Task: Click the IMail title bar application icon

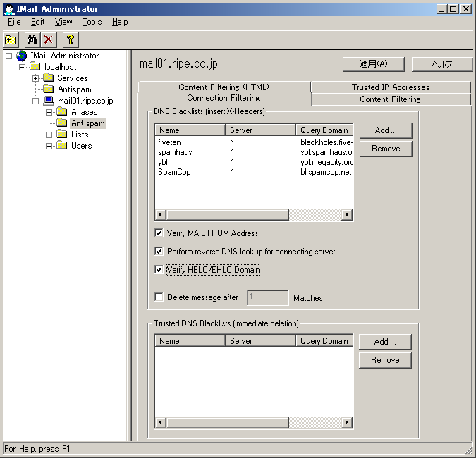Action: tap(9, 9)
